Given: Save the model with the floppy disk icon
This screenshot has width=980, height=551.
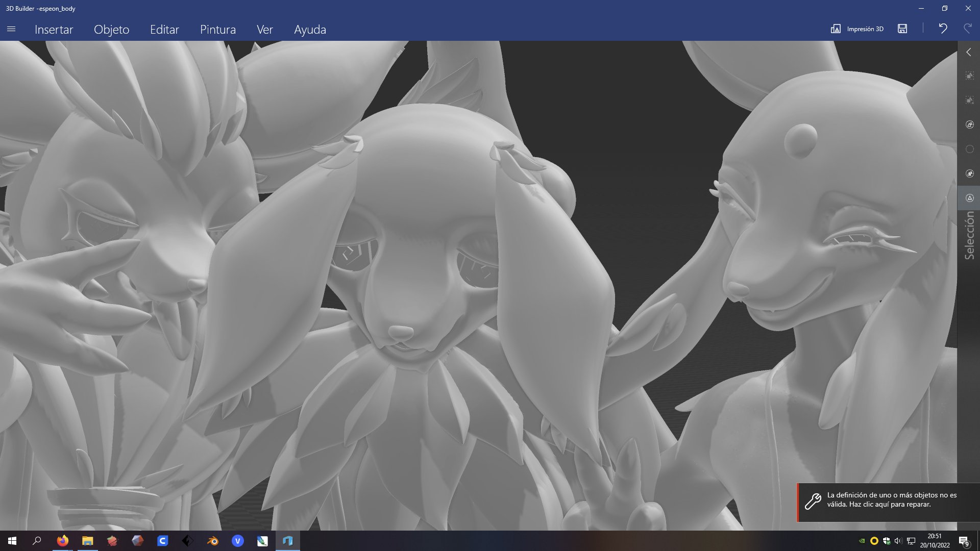Looking at the screenshot, I should tap(902, 29).
